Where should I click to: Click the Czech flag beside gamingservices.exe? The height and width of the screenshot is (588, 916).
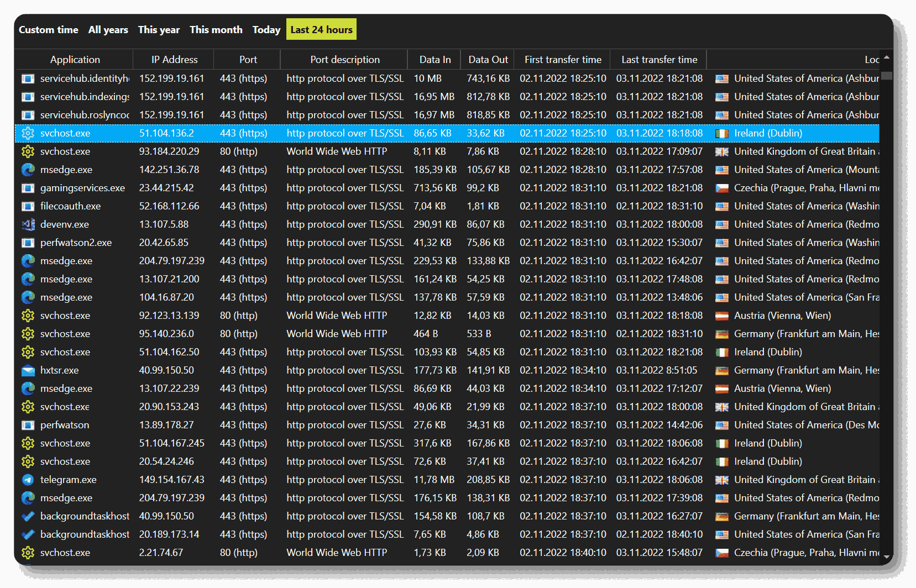(x=721, y=188)
